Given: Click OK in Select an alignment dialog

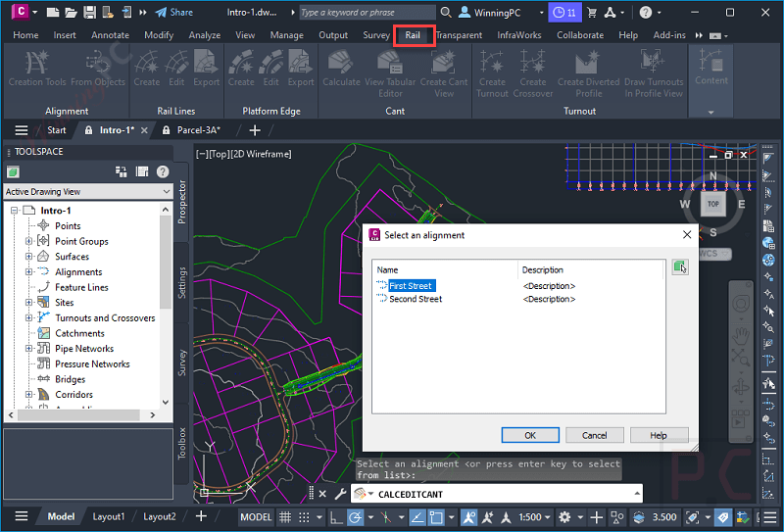Looking at the screenshot, I should pyautogui.click(x=530, y=435).
